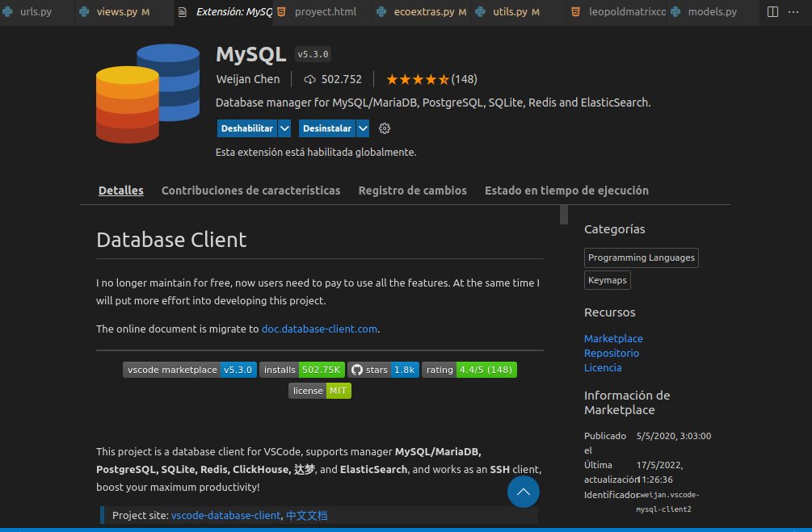Click the weijan.vscode-mysql-client2 identifier text
Viewport: 812px width, 532px height.
tap(667, 502)
